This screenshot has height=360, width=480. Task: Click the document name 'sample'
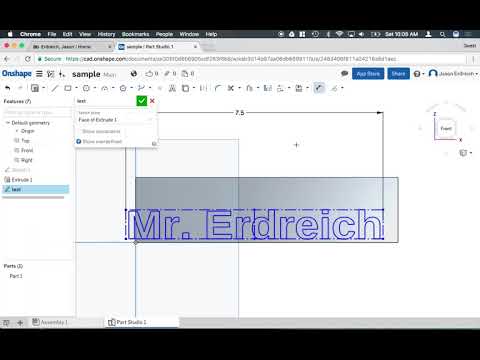tap(86, 74)
